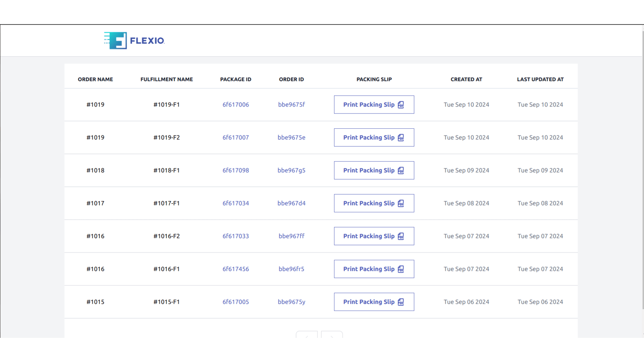Click the CREATED AT column header
Viewport: 644px width, 362px height.
466,79
